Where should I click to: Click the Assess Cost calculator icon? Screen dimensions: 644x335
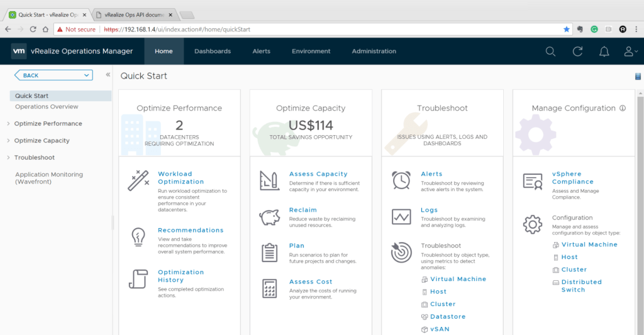click(x=269, y=288)
